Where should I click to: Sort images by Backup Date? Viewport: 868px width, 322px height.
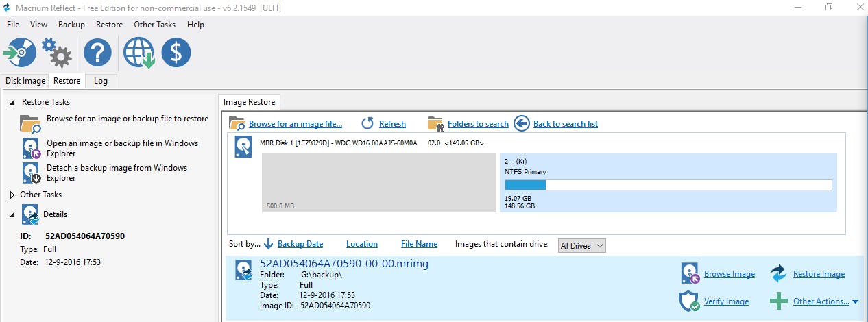[300, 244]
